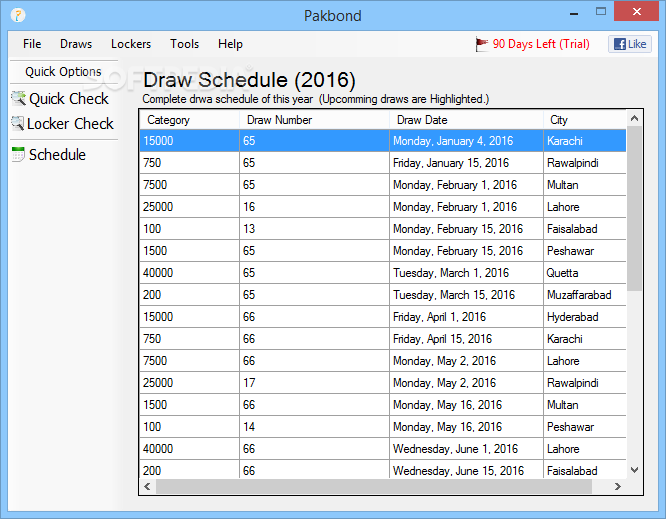Open the Draws menu

[76, 44]
